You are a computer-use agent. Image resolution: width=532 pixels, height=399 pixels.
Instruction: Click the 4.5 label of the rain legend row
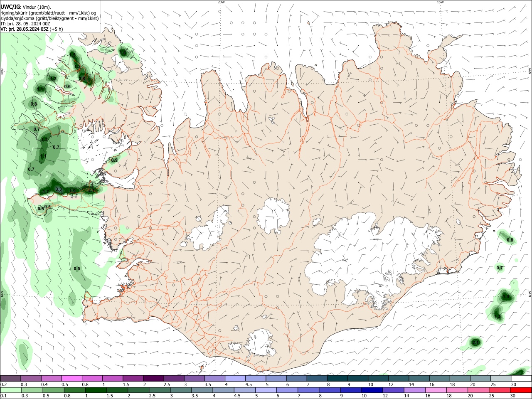237,397
